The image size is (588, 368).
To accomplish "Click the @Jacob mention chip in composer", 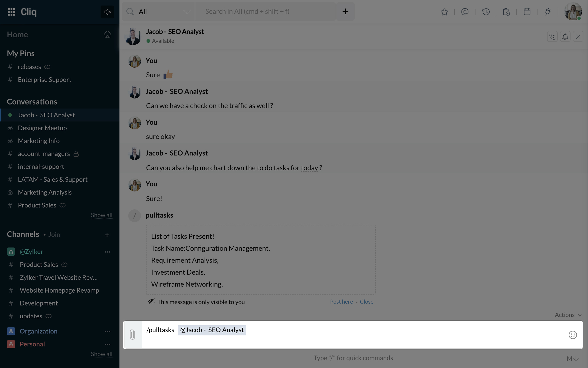I will pos(212,330).
